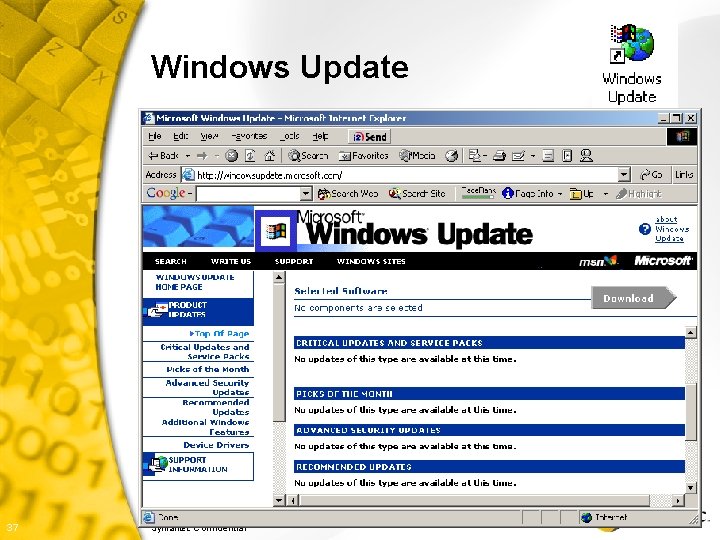Open the Edit menu
The height and width of the screenshot is (540, 720).
point(180,136)
